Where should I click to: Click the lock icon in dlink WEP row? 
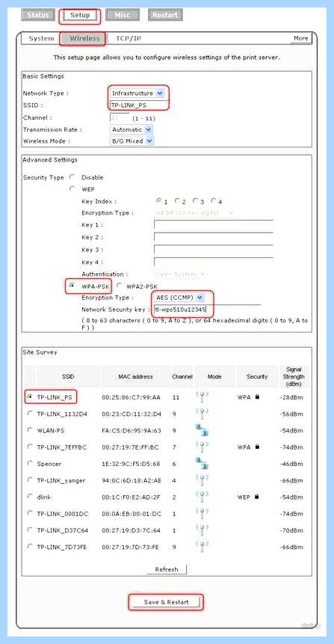257,497
